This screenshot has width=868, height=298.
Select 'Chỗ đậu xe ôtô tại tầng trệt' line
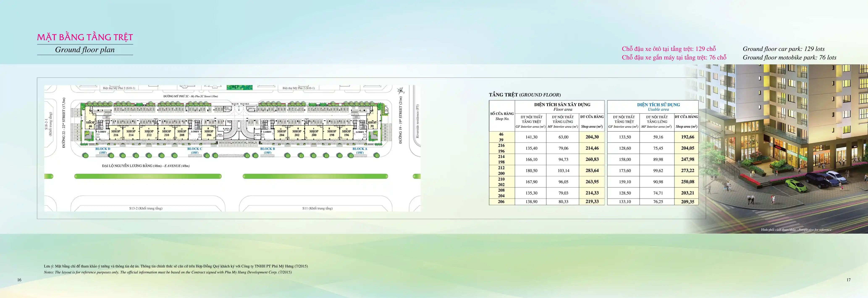point(669,49)
